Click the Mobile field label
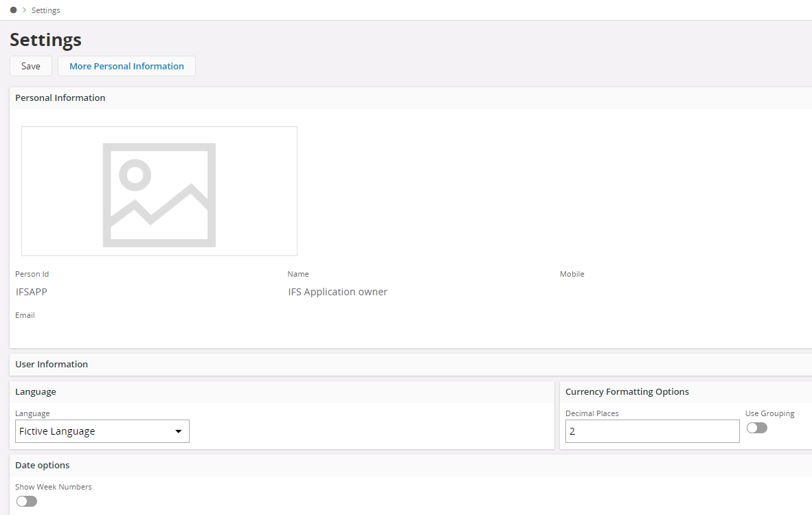This screenshot has width=812, height=515. click(572, 274)
